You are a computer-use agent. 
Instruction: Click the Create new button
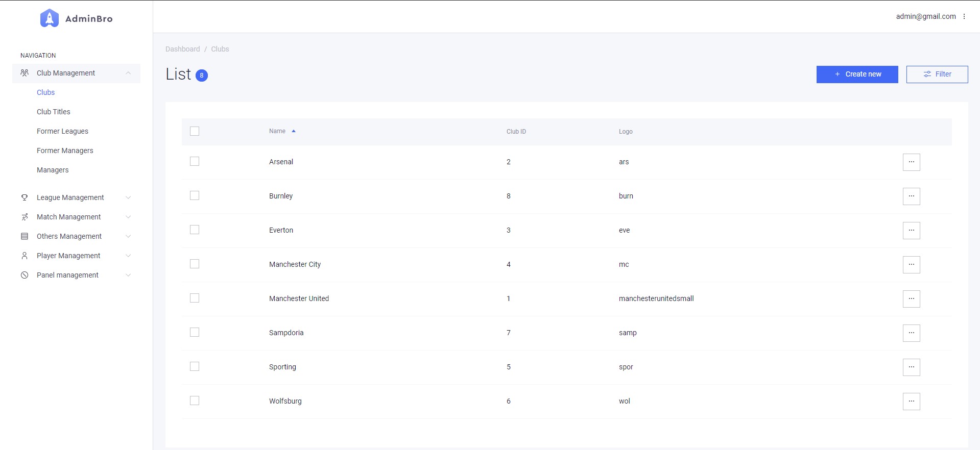point(857,74)
